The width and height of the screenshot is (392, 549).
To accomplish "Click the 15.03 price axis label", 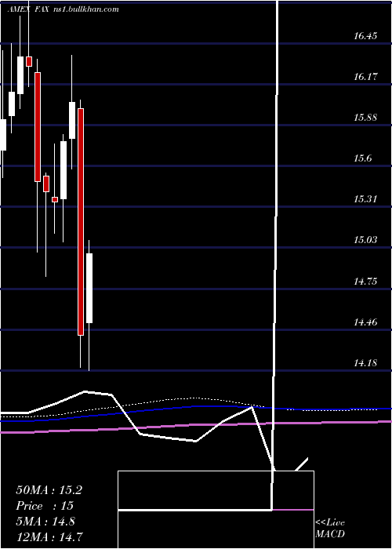I will click(x=365, y=240).
